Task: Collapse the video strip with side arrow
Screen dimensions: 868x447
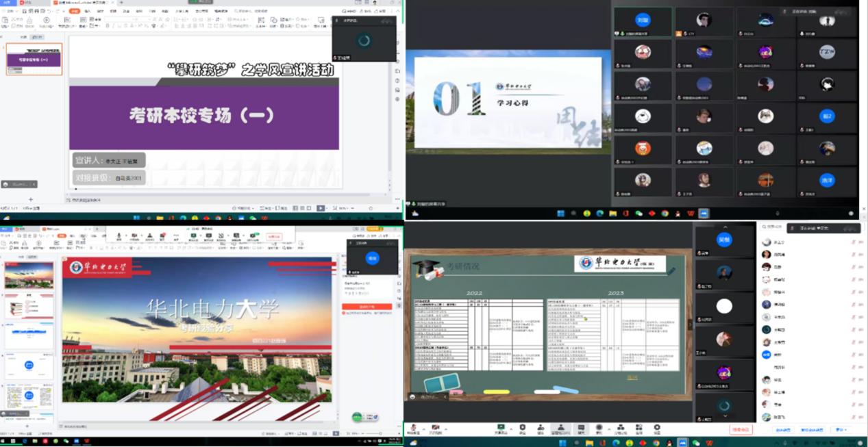Action: point(689,323)
